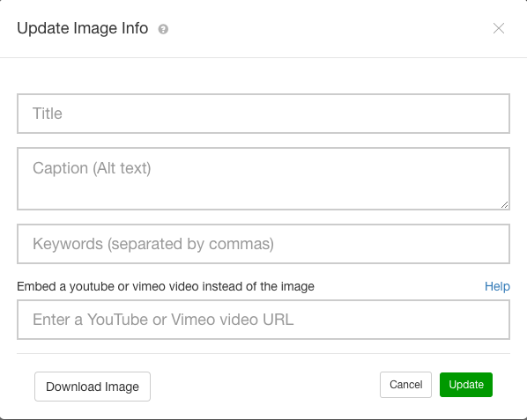Click the YouTube or Vimeo video URL field
The image size is (527, 420).
(x=263, y=320)
